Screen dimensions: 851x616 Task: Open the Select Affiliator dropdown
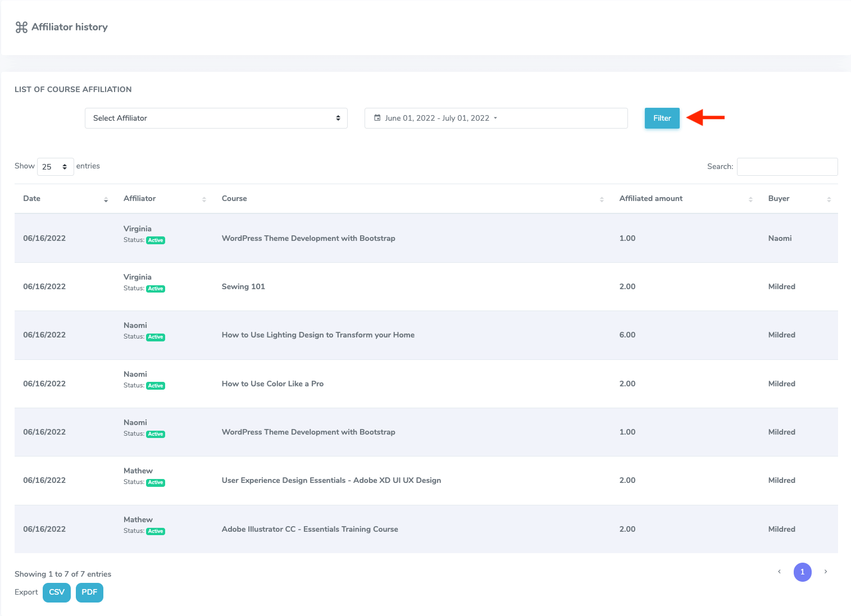(216, 118)
